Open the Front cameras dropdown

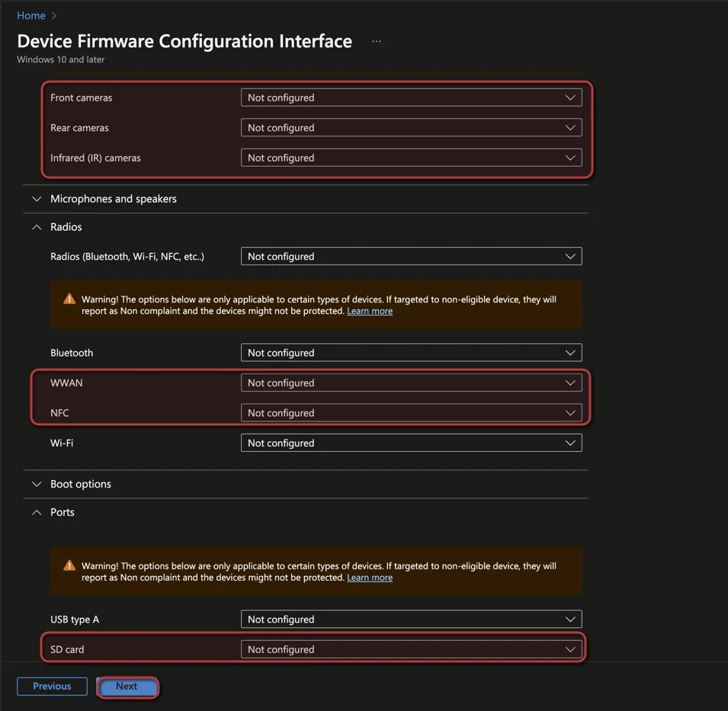pyautogui.click(x=412, y=98)
